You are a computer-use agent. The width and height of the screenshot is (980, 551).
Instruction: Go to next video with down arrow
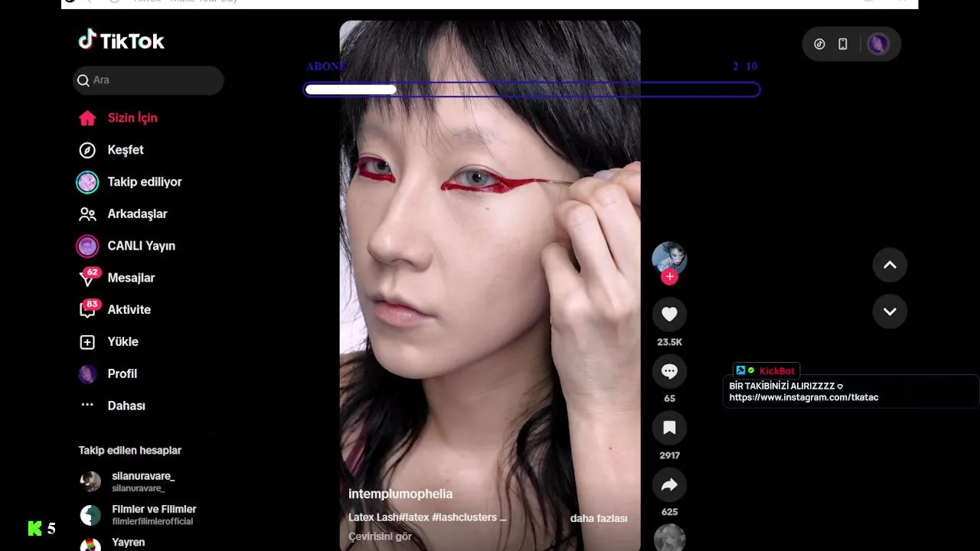890,311
